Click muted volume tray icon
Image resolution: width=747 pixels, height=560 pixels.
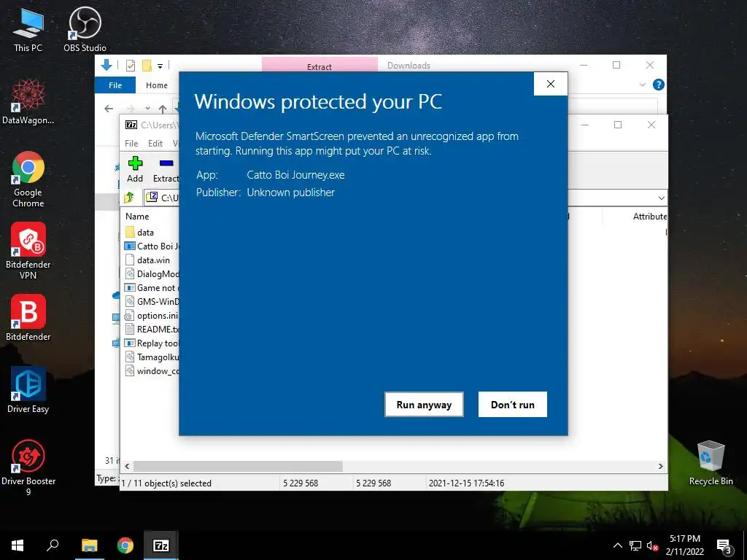[652, 545]
